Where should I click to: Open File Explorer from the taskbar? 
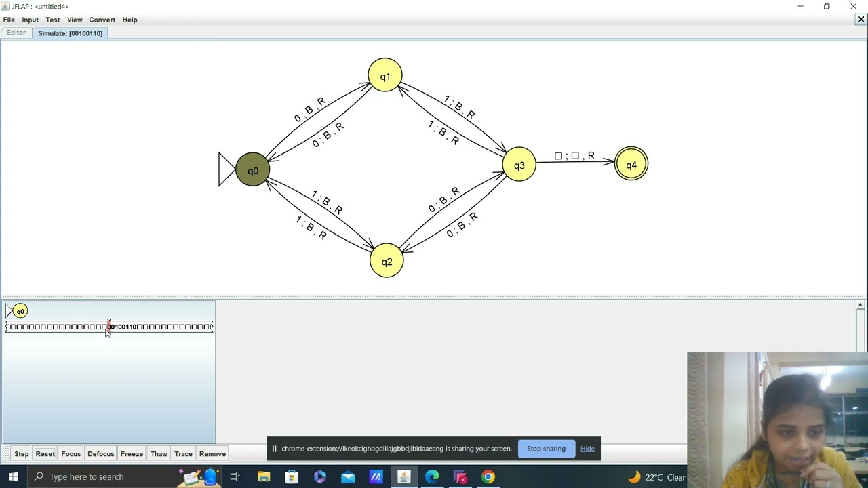pyautogui.click(x=264, y=476)
